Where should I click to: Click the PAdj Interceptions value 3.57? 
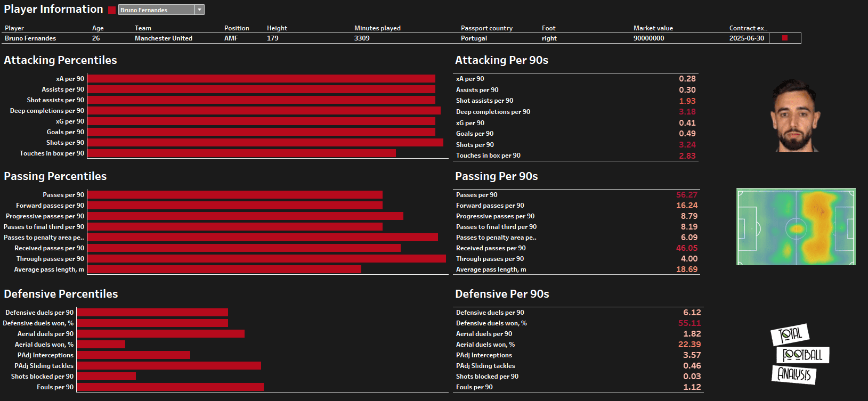[x=692, y=355]
